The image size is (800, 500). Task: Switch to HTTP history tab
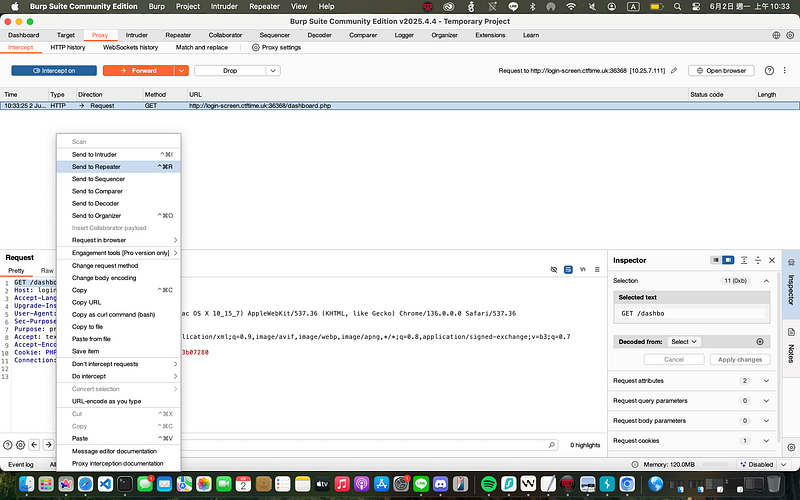68,47
